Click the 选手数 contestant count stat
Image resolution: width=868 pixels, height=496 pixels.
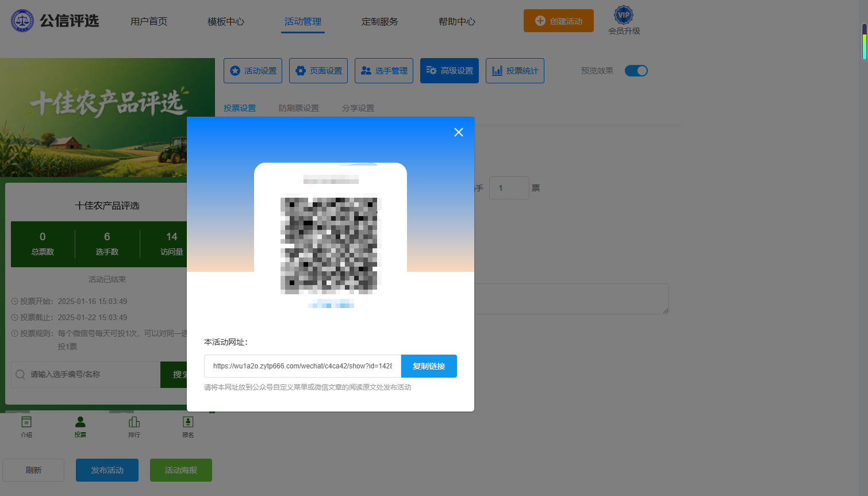[x=107, y=244]
